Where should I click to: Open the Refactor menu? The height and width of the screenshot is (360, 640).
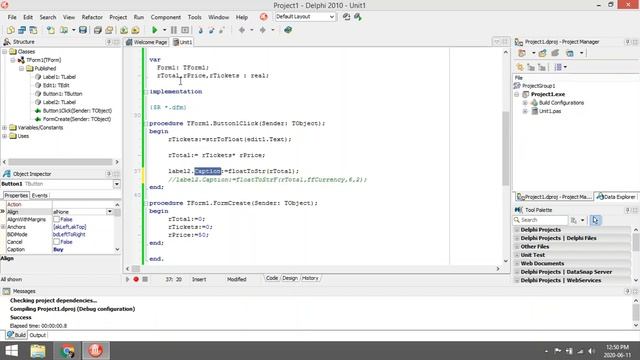click(92, 17)
